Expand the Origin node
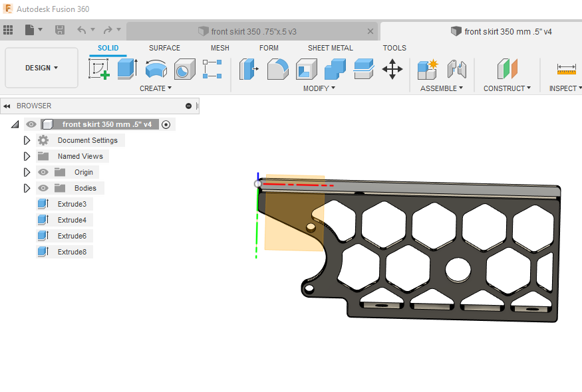The width and height of the screenshot is (582, 392). (x=27, y=173)
